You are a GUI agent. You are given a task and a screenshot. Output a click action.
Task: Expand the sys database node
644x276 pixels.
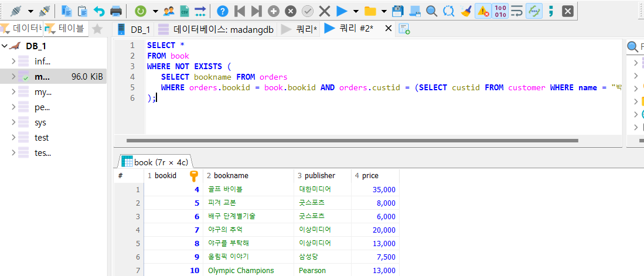(x=13, y=122)
